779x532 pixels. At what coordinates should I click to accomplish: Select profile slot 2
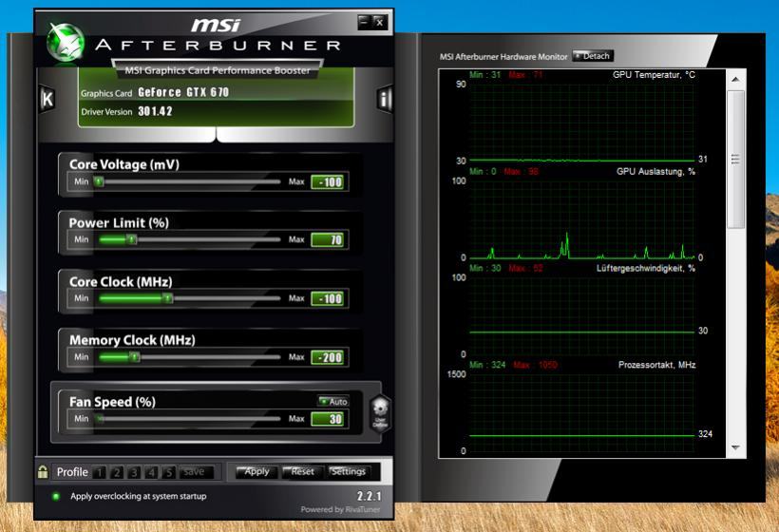coord(117,472)
